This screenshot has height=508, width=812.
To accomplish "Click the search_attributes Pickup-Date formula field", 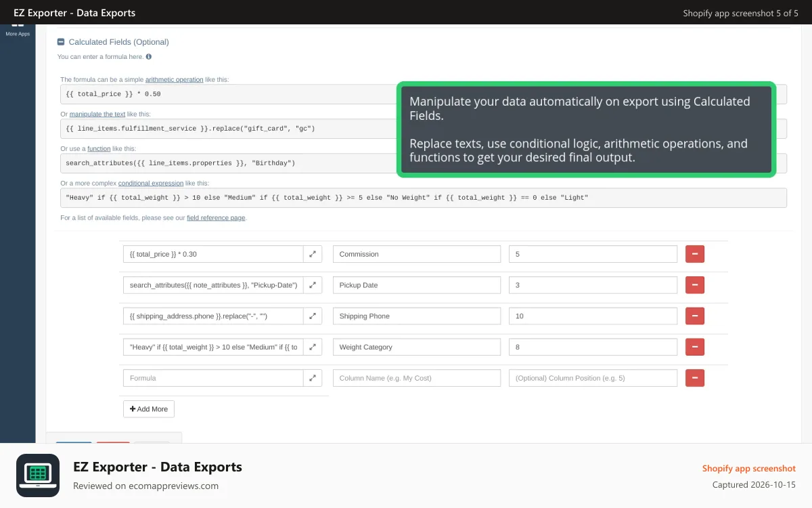I will 213,285.
